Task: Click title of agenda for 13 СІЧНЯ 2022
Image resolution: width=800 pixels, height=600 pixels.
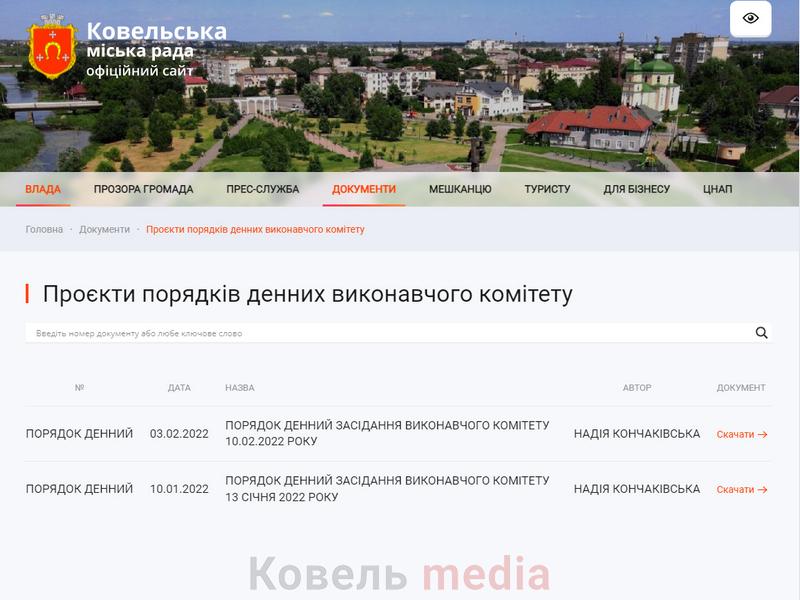Action: [387, 489]
